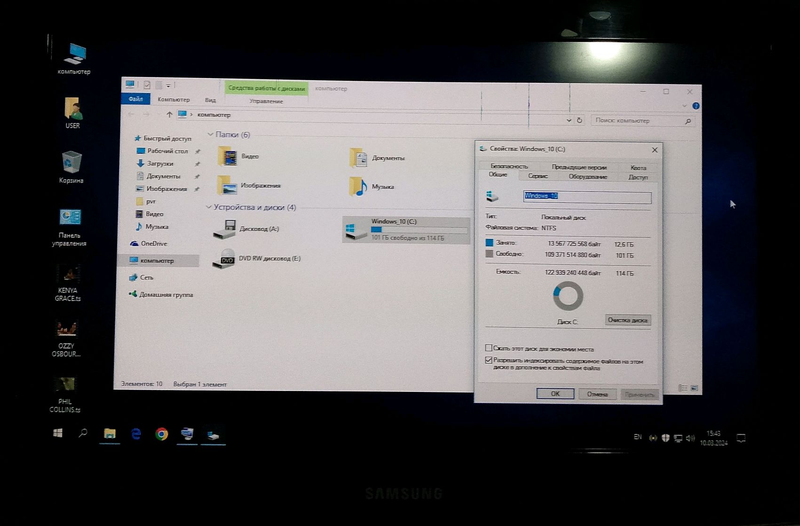
Task: Select Загрузки in navigation pane
Action: [155, 163]
